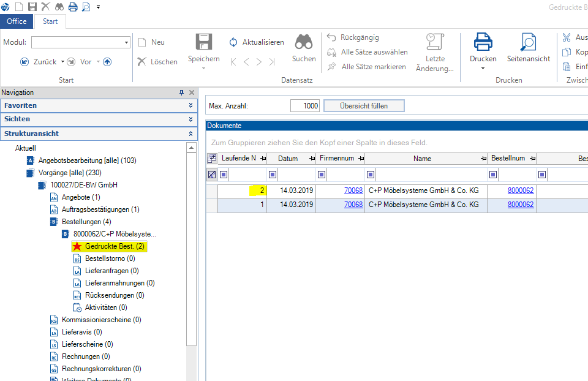
Task: Click the Speichern floppy disk icon
Action: point(203,42)
